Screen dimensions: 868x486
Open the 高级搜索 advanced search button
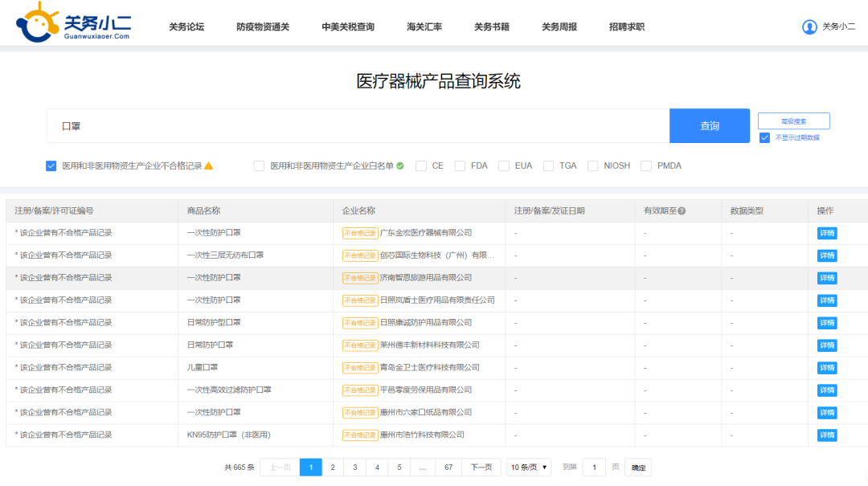pyautogui.click(x=794, y=121)
